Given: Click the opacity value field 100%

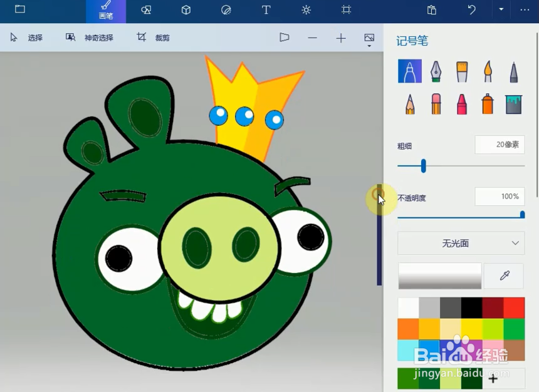Looking at the screenshot, I should [500, 197].
